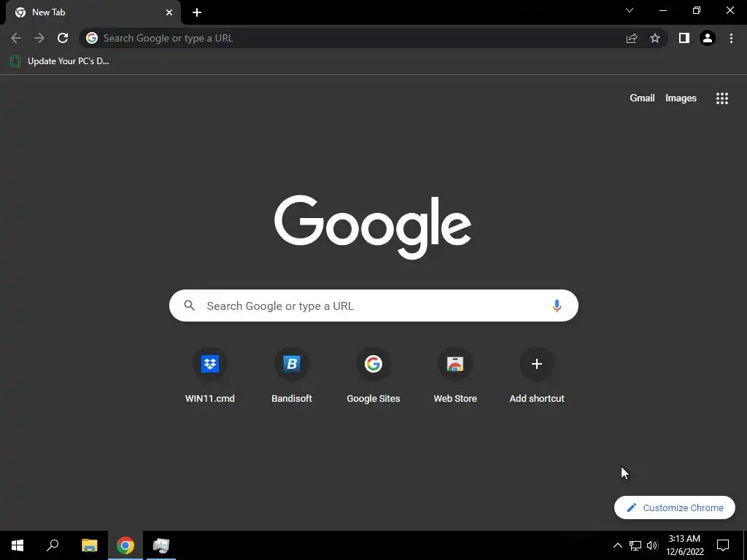Open the Chrome three-dot menu

[x=731, y=38]
